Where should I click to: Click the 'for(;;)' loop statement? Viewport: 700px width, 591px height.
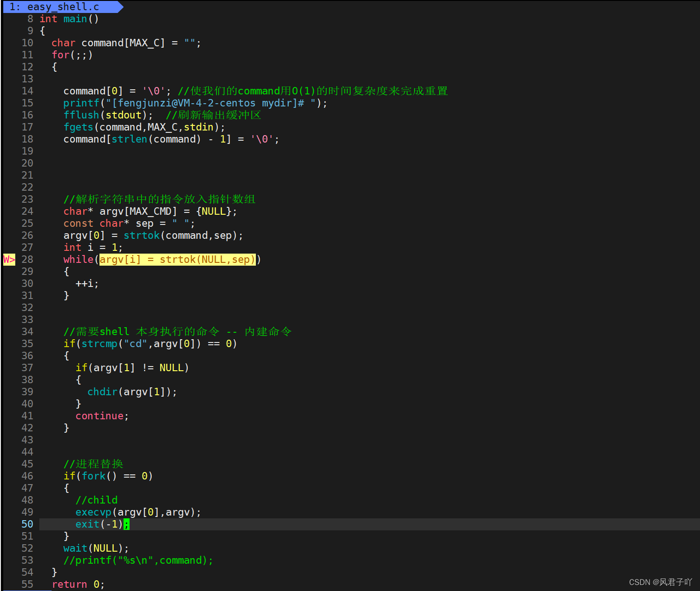tap(72, 55)
